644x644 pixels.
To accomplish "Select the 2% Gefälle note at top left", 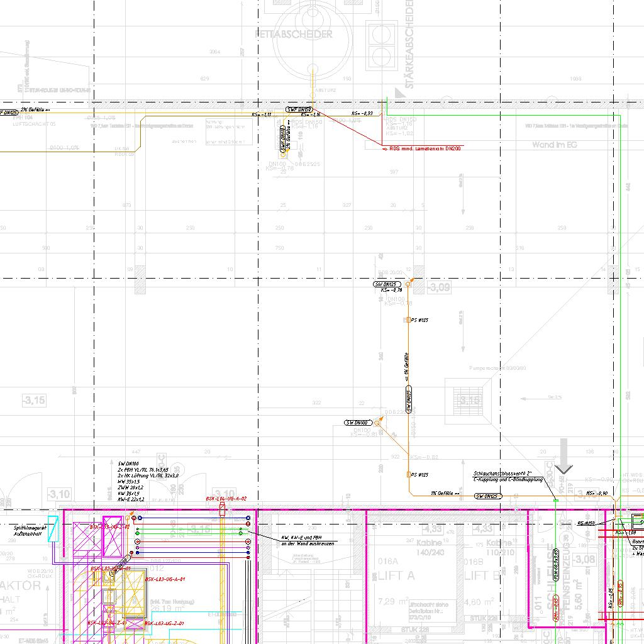I will [35, 109].
